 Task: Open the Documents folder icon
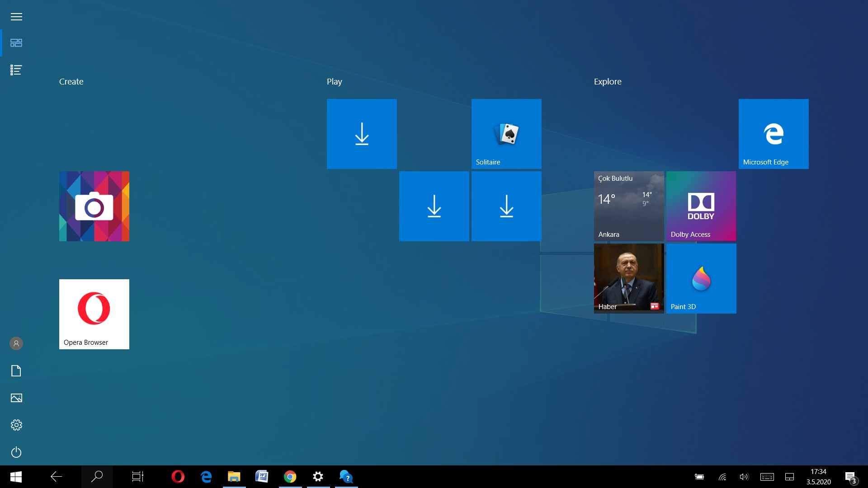pyautogui.click(x=16, y=371)
